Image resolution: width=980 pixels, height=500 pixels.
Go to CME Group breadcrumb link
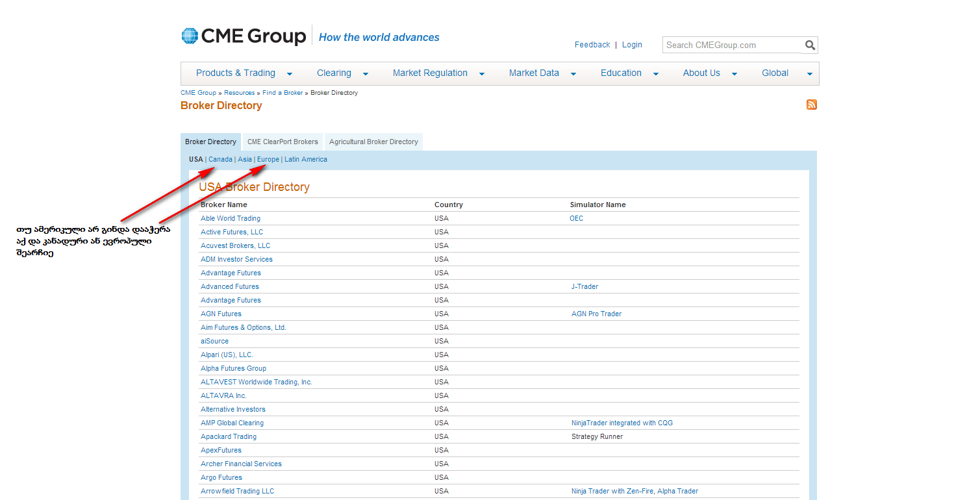point(198,93)
